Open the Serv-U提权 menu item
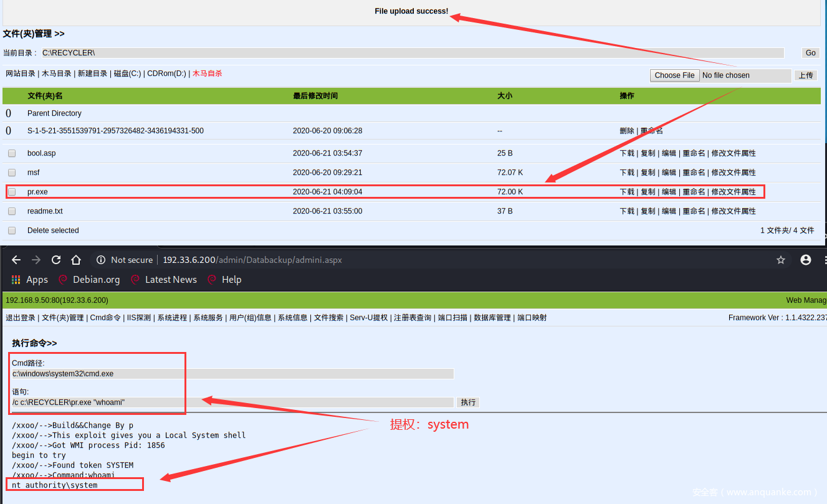Image resolution: width=827 pixels, height=504 pixels. point(369,318)
